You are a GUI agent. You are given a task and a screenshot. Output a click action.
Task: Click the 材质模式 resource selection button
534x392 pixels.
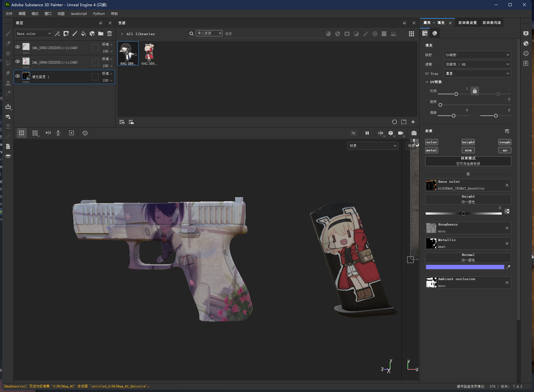[468, 161]
